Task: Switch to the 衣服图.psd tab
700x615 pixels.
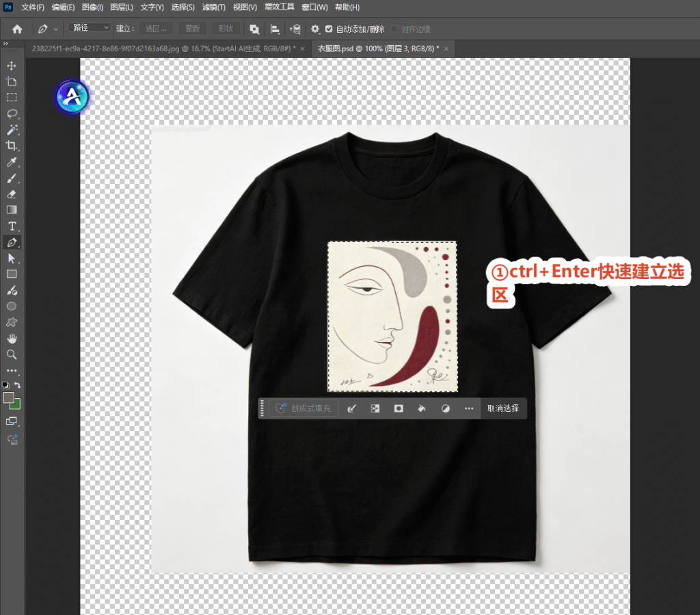Action: coord(377,49)
